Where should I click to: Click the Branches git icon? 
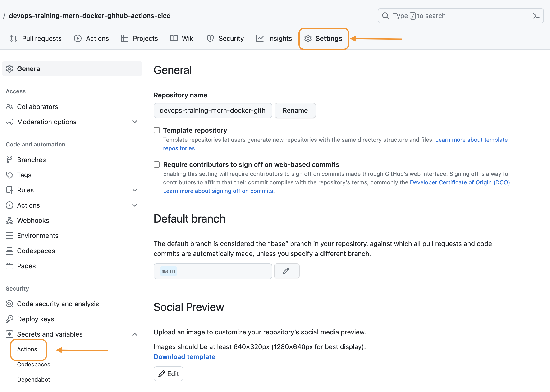pyautogui.click(x=9, y=160)
